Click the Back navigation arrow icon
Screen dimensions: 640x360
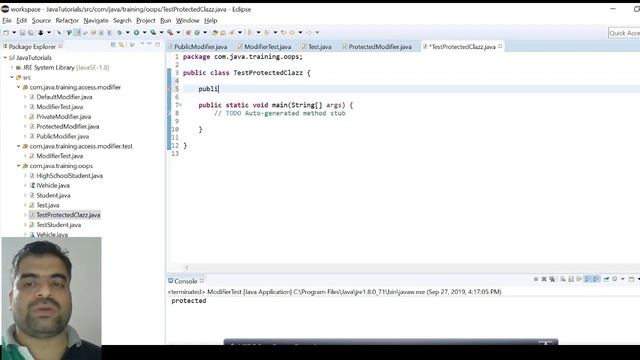coord(292,33)
